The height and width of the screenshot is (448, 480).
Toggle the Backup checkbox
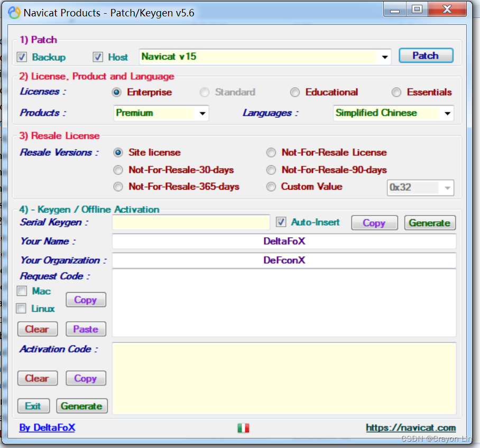coord(22,57)
